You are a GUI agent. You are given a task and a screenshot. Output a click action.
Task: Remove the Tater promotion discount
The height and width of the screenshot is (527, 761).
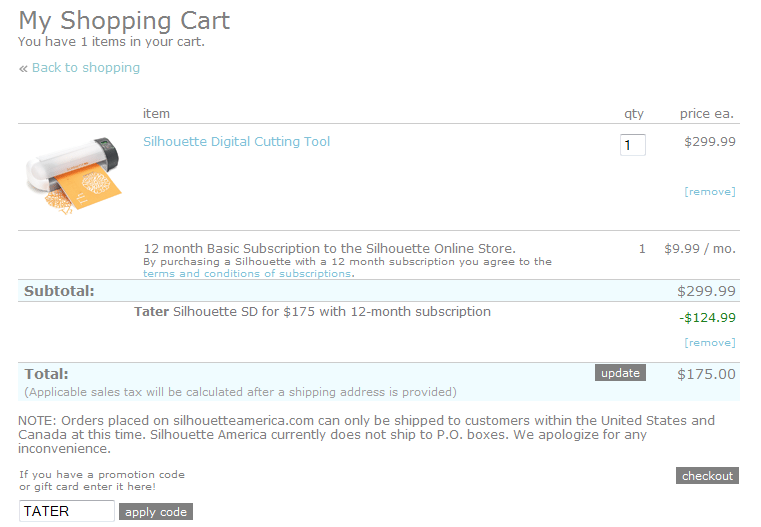(x=709, y=343)
